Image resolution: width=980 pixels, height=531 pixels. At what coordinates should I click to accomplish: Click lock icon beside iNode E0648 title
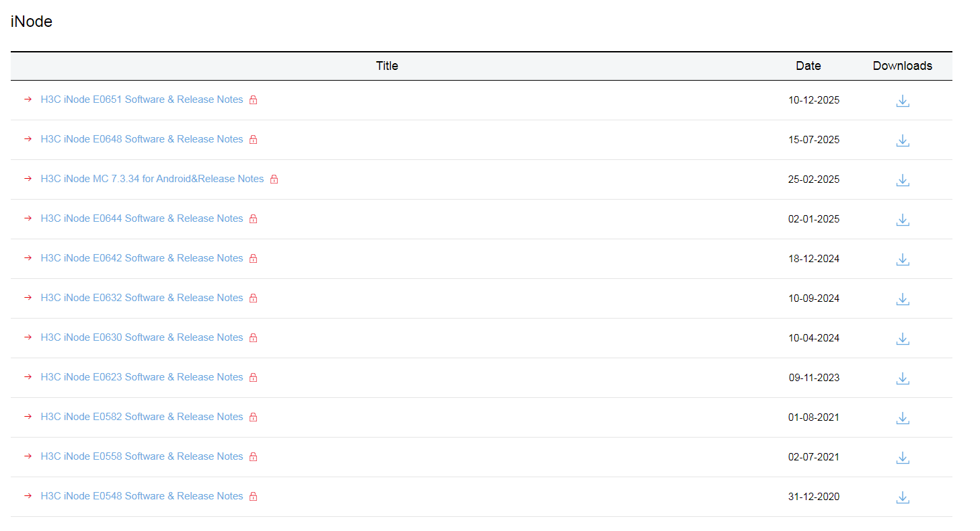click(x=253, y=140)
